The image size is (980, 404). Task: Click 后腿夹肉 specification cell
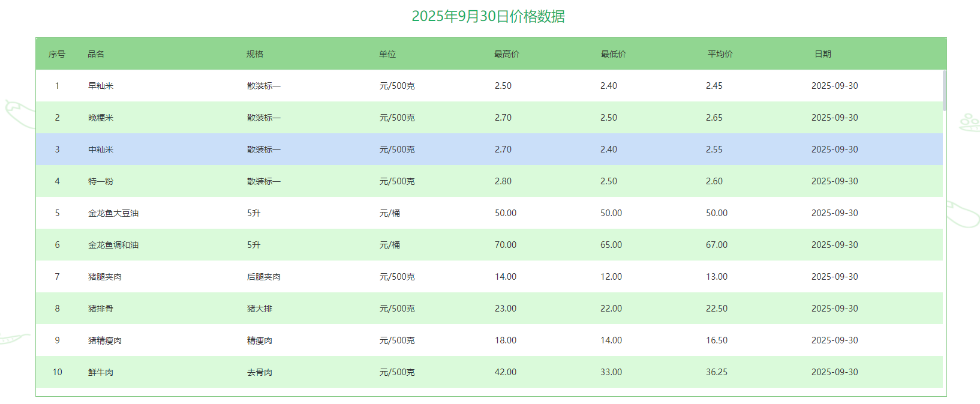(x=264, y=277)
